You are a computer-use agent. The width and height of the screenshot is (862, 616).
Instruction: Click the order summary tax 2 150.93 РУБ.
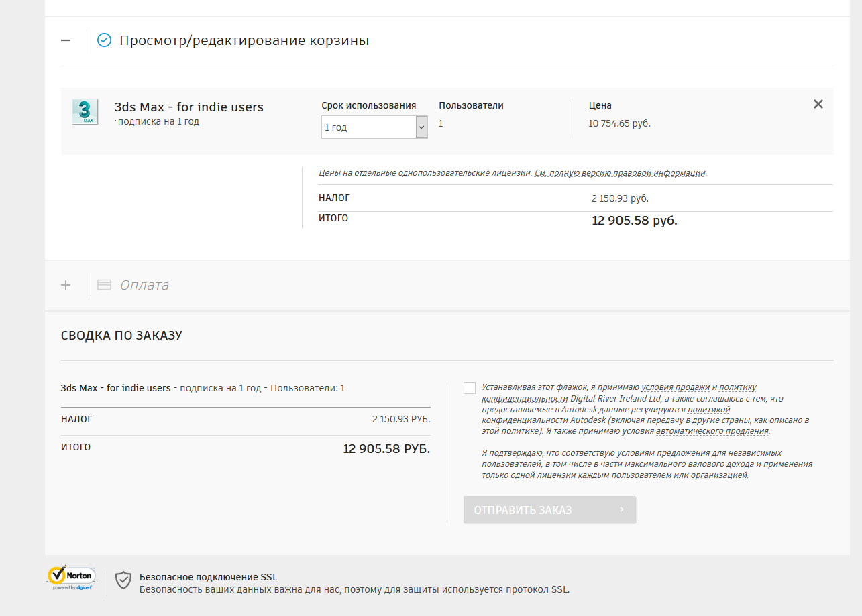click(x=401, y=419)
